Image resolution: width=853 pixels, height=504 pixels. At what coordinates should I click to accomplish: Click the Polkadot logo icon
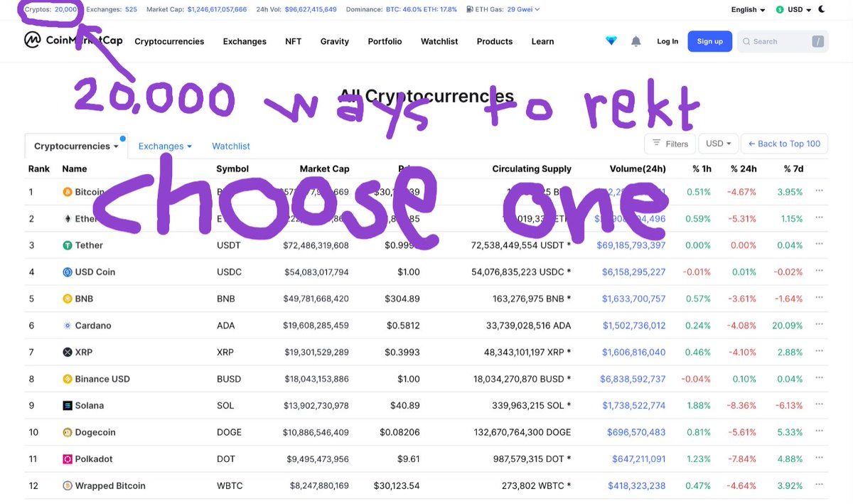click(68, 459)
